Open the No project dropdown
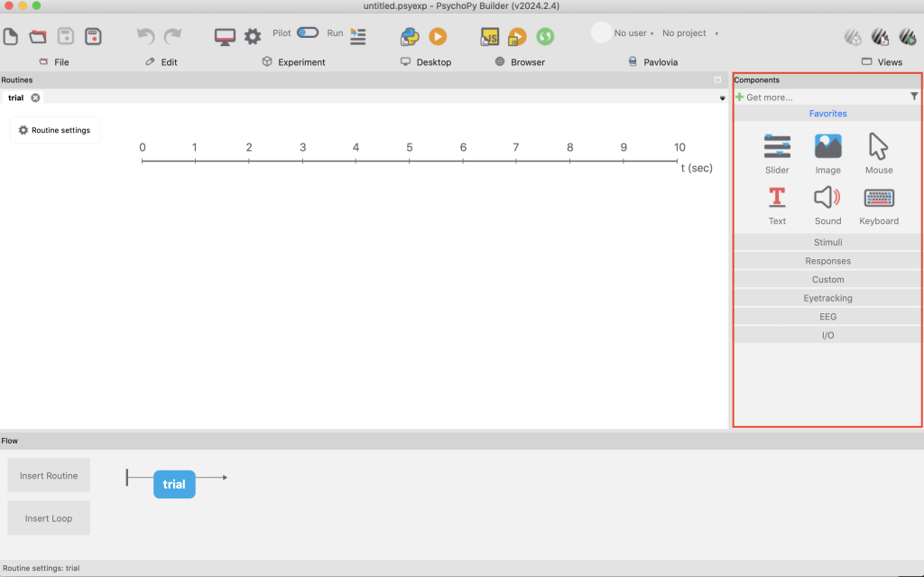Viewport: 924px width, 577px height. (x=689, y=33)
